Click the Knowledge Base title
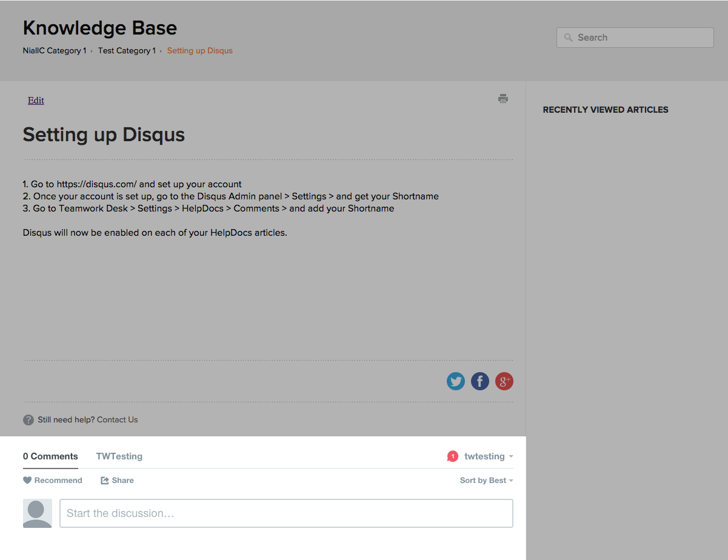Screen dimensions: 728x560 100,28
